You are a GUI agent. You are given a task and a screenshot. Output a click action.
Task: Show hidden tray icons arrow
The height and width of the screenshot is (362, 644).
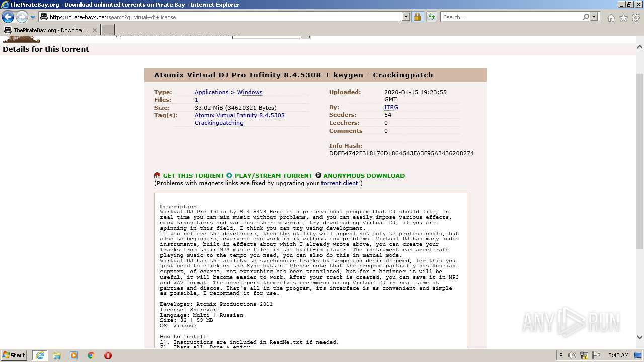coord(561,355)
